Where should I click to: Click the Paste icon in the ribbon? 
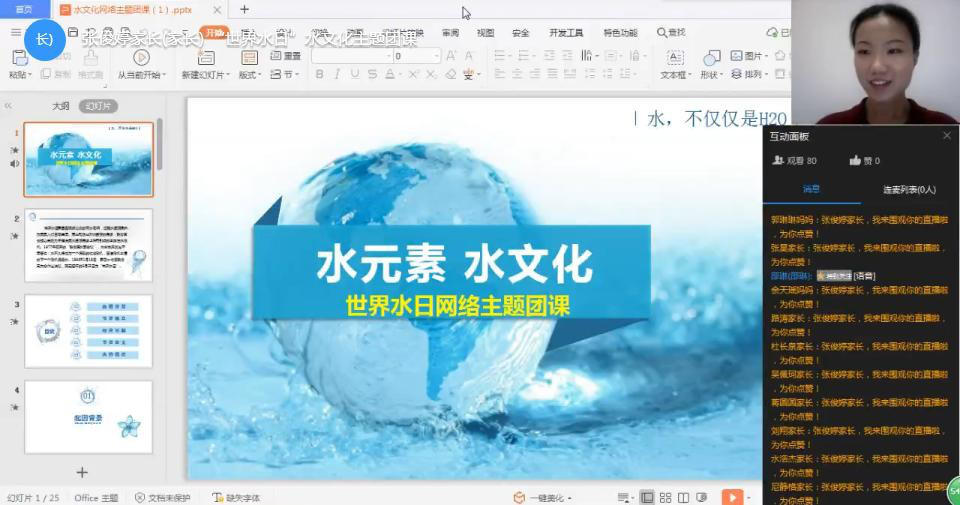coord(18,58)
